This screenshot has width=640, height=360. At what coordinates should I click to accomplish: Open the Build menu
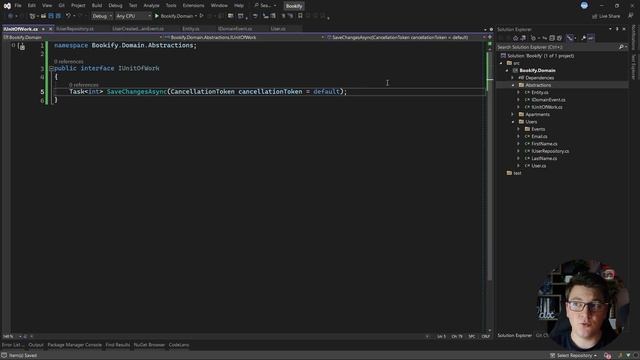(97, 6)
